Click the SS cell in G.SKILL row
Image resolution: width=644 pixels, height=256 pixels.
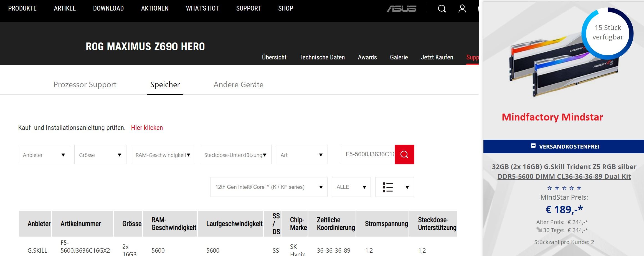pos(276,250)
